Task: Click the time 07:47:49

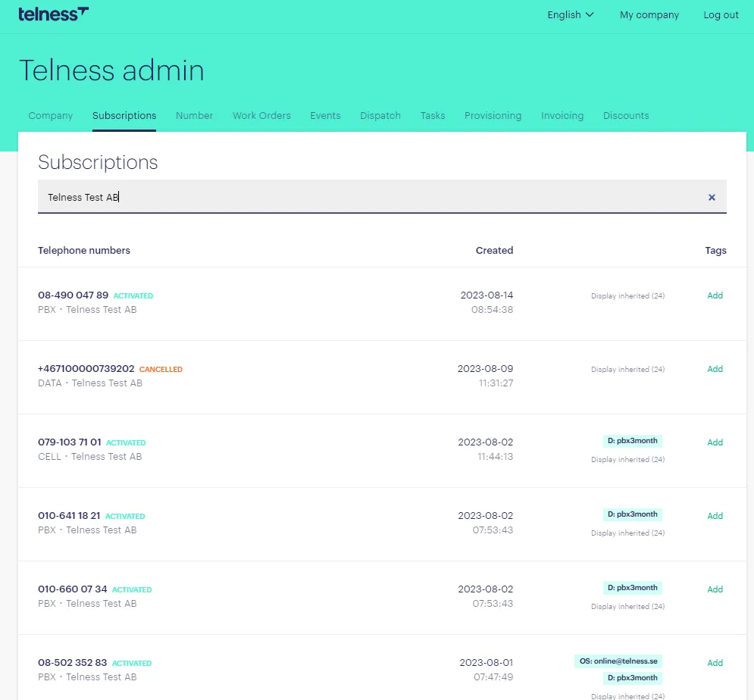Action: click(x=493, y=677)
